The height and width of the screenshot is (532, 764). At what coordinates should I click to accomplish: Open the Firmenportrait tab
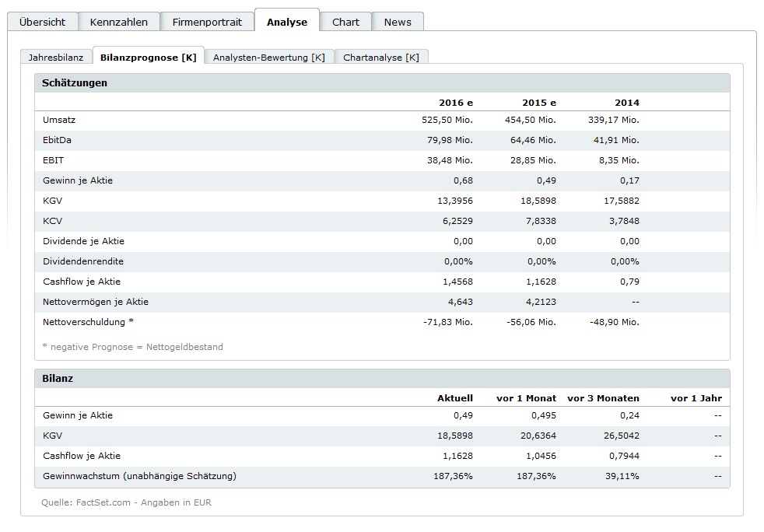pos(207,22)
